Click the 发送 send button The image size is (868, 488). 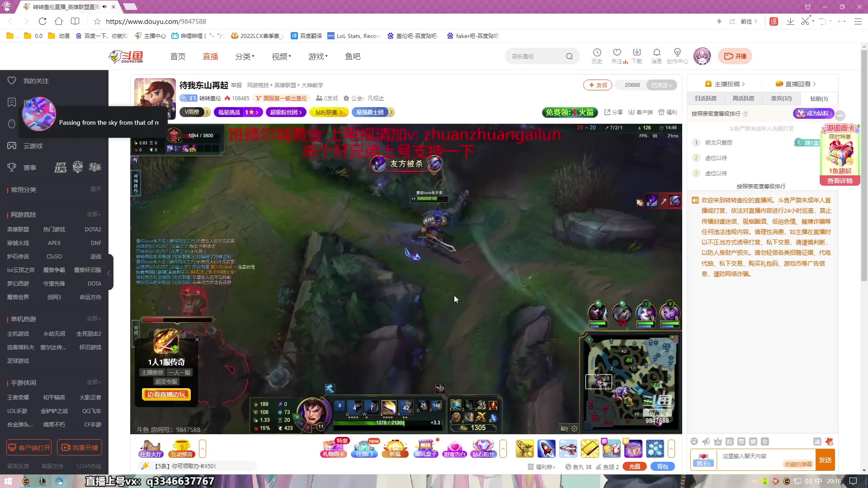coord(825,460)
